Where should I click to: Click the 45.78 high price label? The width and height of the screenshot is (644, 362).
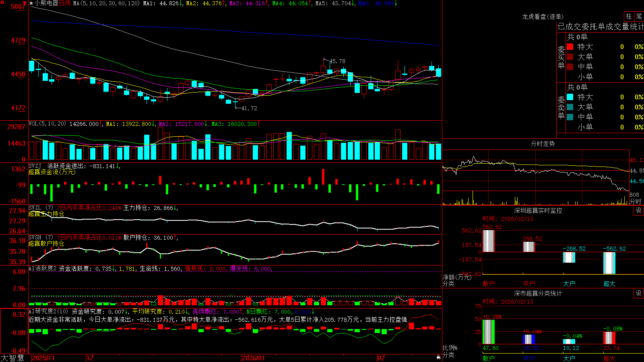click(x=337, y=61)
